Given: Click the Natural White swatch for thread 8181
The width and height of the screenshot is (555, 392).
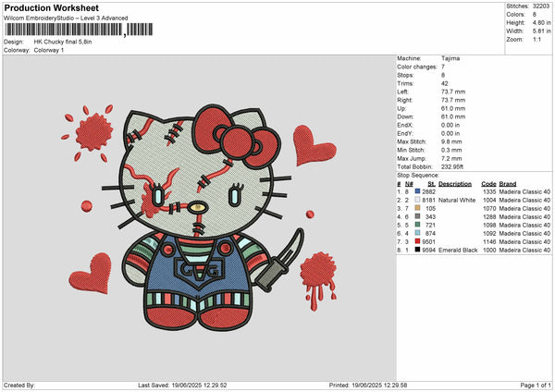Looking at the screenshot, I should [418, 200].
